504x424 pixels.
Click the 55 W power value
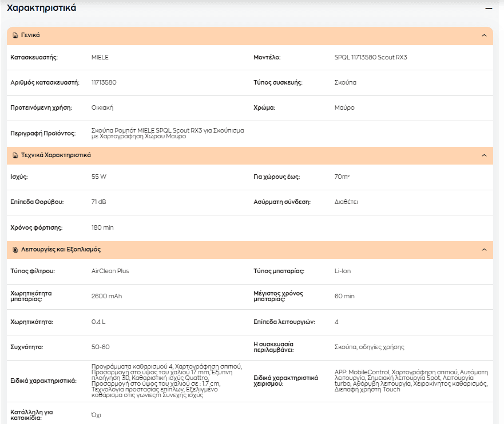[x=98, y=177]
